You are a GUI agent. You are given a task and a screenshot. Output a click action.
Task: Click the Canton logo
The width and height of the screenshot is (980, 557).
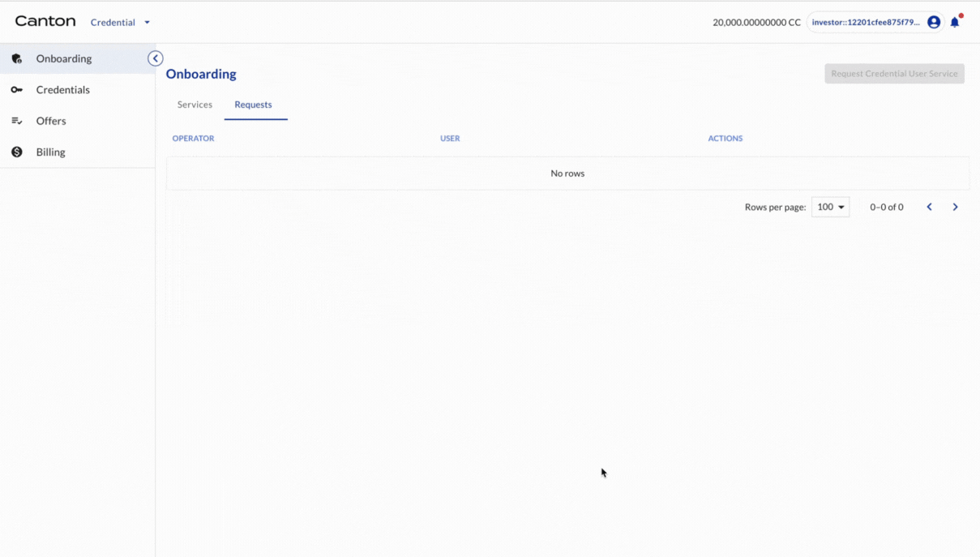(45, 22)
